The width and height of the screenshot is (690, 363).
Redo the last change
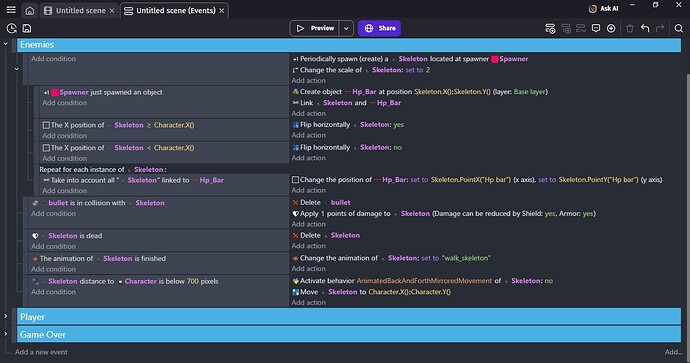pos(660,28)
